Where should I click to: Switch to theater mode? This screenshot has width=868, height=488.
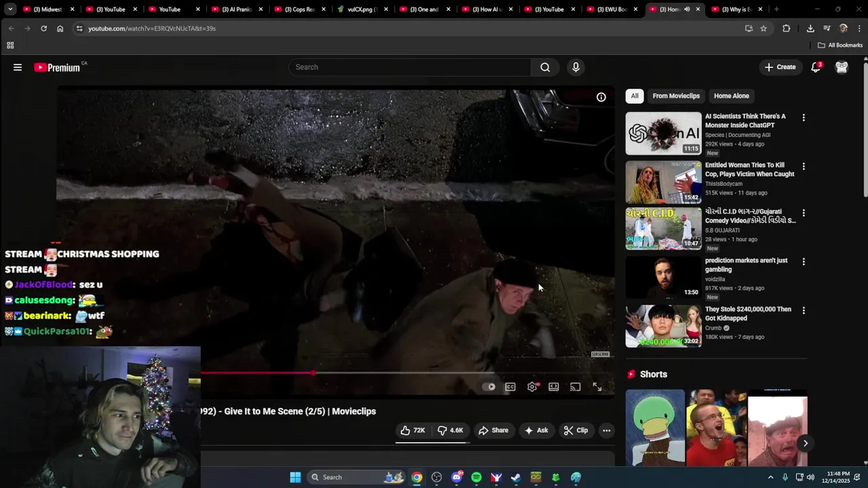coord(554,387)
